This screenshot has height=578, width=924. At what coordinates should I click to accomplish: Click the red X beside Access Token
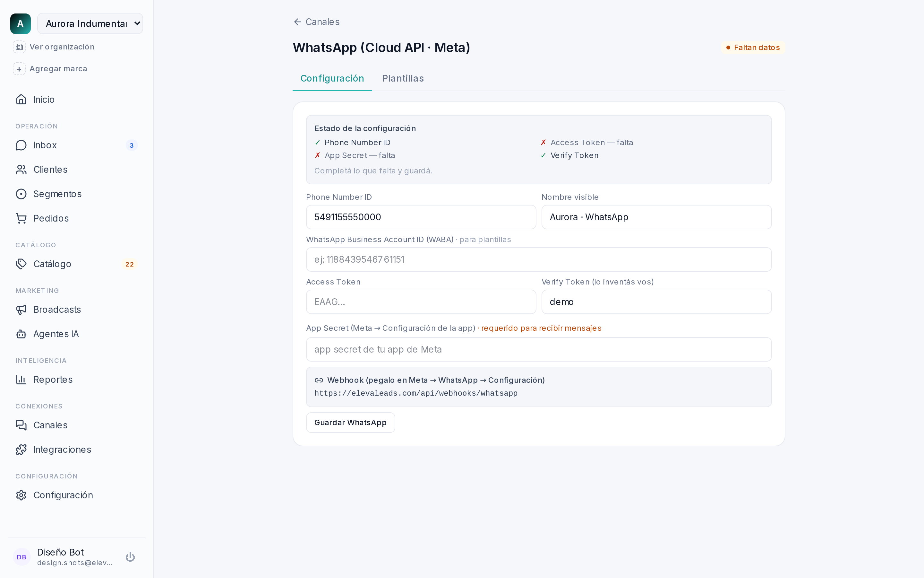[x=543, y=143]
